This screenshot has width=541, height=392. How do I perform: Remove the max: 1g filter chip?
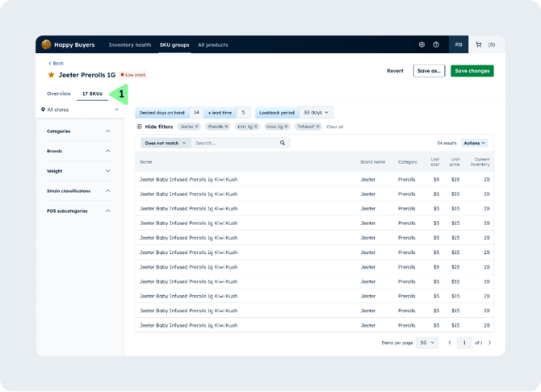click(286, 127)
